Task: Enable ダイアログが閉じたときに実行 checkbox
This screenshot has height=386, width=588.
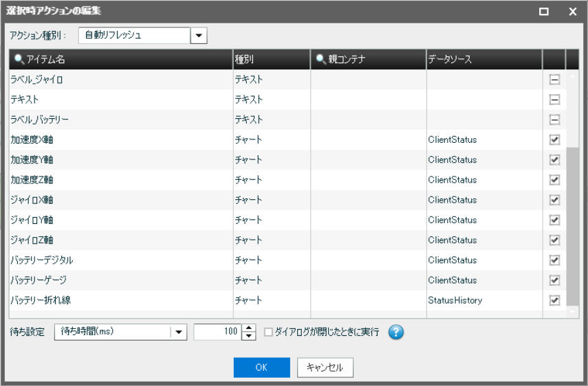Action: point(269,332)
